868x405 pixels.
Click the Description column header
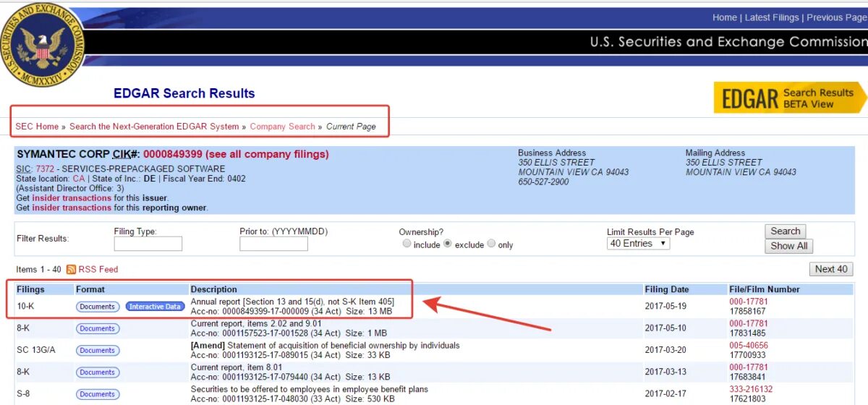[x=214, y=289]
